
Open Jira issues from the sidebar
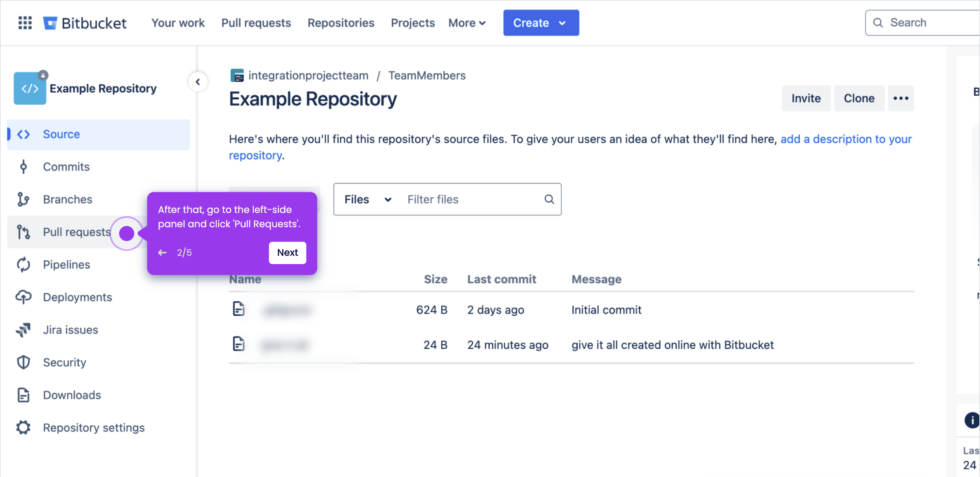coord(70,330)
